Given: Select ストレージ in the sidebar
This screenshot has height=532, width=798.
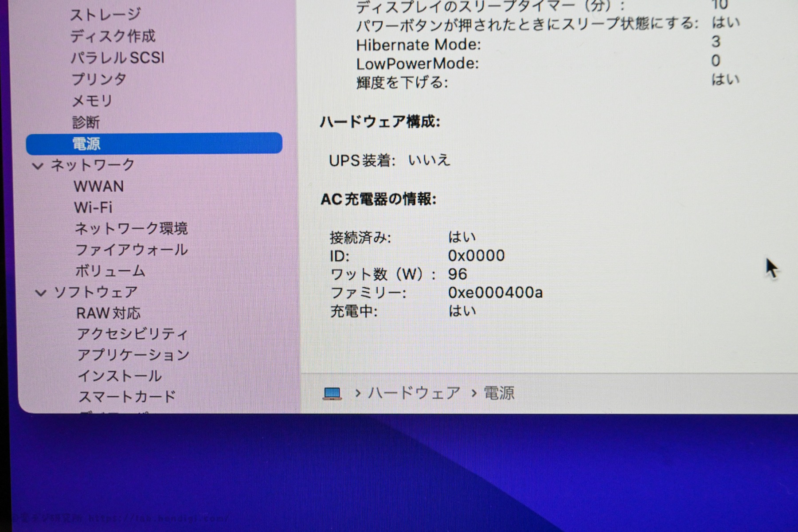Looking at the screenshot, I should click(x=106, y=14).
